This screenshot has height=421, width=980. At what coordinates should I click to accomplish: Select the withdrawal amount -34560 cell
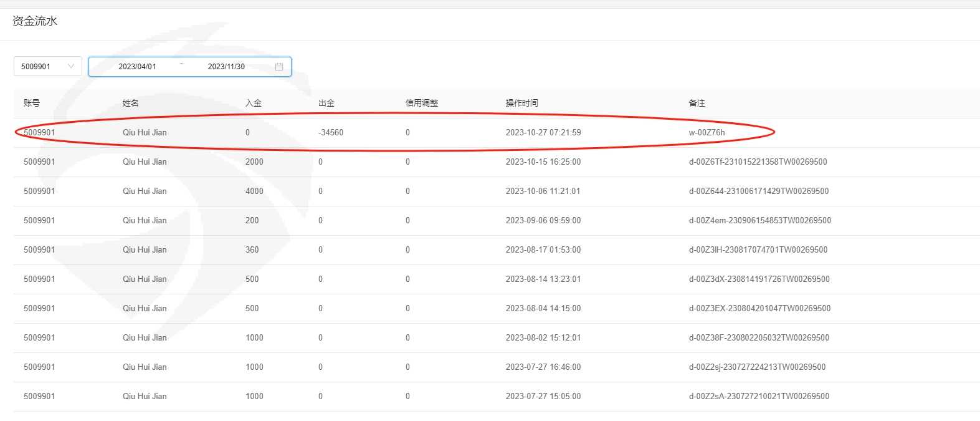click(x=331, y=132)
